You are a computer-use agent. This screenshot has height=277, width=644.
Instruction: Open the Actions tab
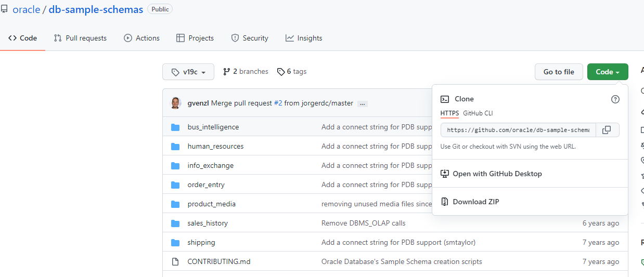(x=141, y=38)
